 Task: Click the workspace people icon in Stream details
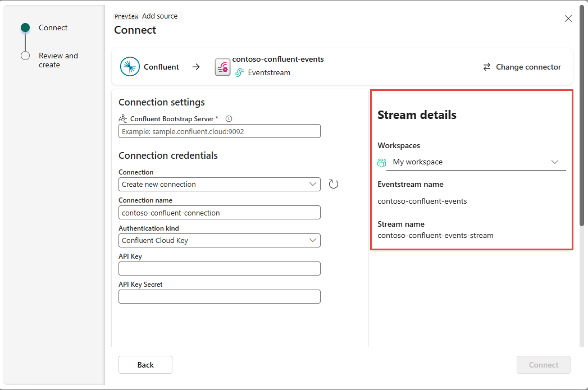pyautogui.click(x=382, y=162)
